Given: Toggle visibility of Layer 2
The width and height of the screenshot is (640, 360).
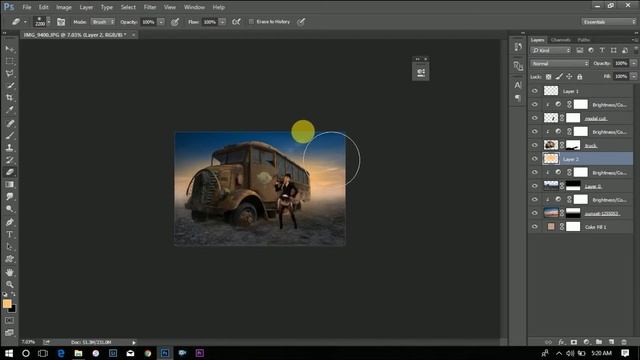Looking at the screenshot, I should [535, 159].
